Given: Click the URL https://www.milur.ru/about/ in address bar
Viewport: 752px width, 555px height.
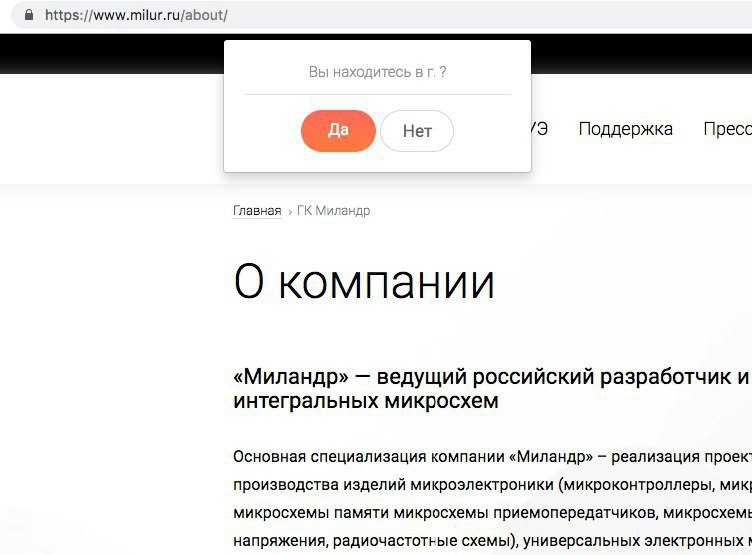Looking at the screenshot, I should pyautogui.click(x=136, y=15).
